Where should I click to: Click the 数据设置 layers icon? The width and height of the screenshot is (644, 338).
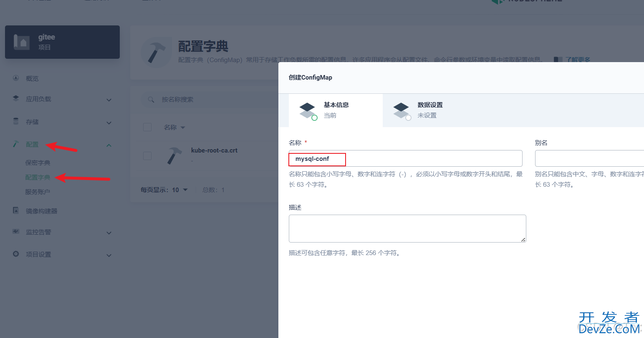402,111
